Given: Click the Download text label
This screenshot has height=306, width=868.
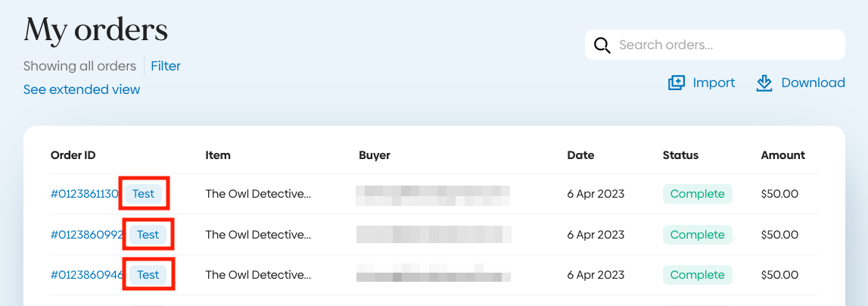Looking at the screenshot, I should [x=813, y=83].
